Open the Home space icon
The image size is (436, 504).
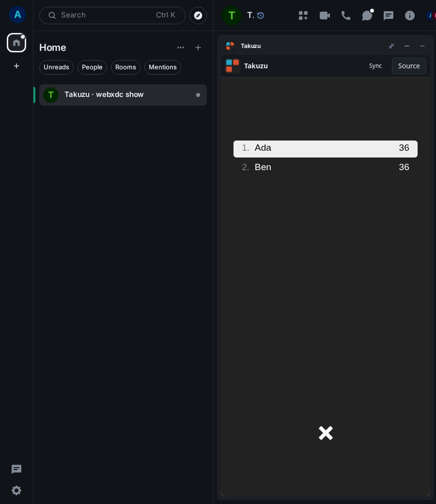pyautogui.click(x=16, y=43)
